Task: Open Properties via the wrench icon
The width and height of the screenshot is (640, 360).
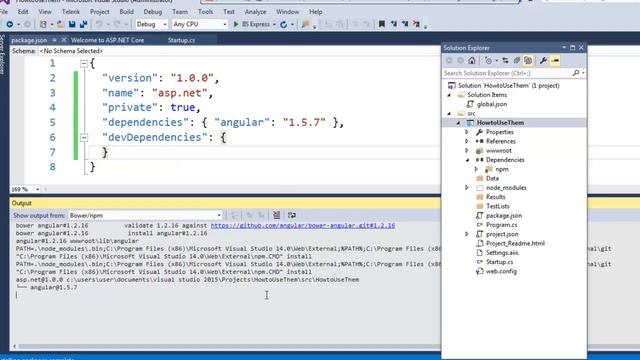Action: tap(543, 61)
